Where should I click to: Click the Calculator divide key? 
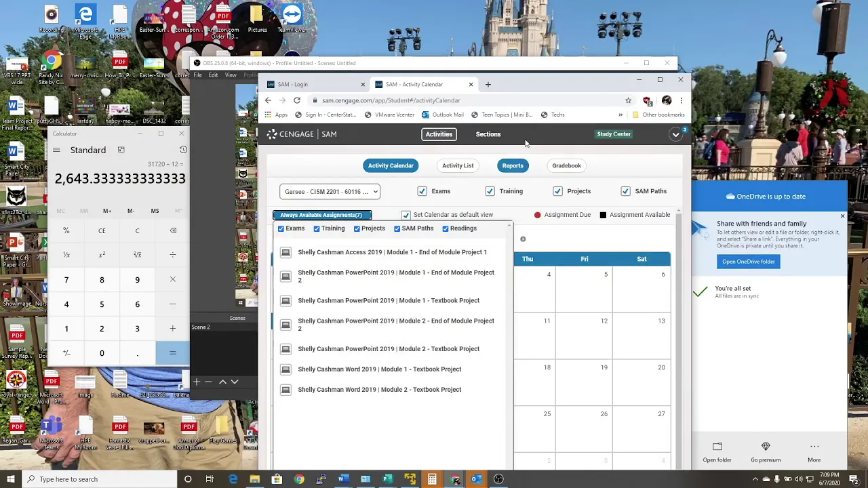tap(173, 255)
